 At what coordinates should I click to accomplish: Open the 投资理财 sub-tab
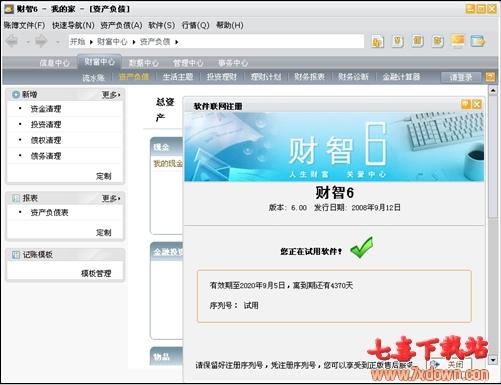(x=222, y=77)
